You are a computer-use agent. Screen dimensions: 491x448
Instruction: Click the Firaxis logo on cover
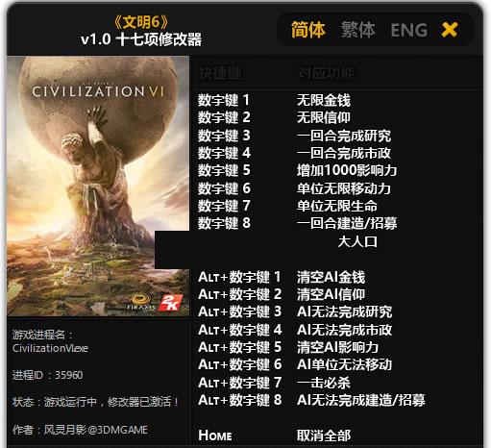141,303
